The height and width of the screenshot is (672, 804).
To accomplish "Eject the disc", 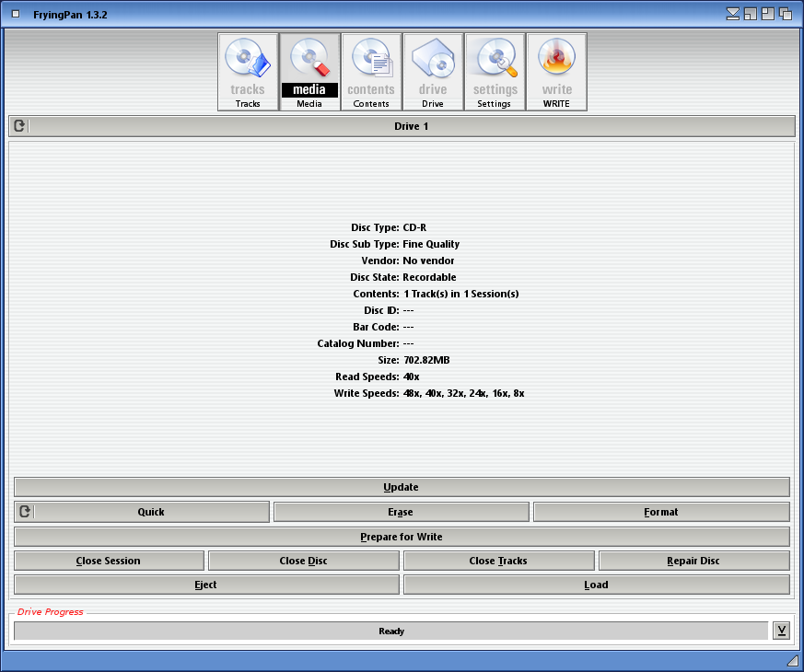I will click(206, 585).
